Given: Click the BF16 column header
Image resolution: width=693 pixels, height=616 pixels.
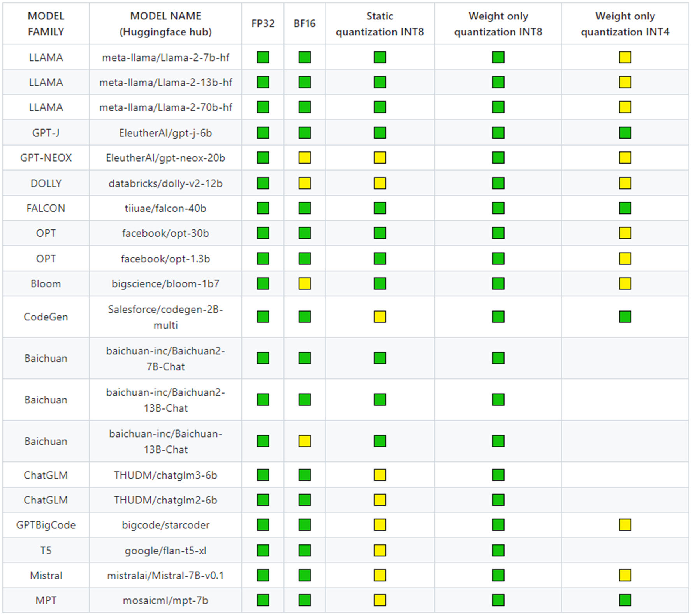Looking at the screenshot, I should point(304,24).
